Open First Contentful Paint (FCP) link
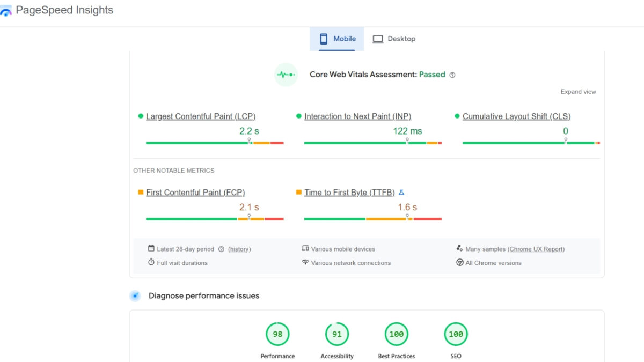644x362 pixels. 195,193
